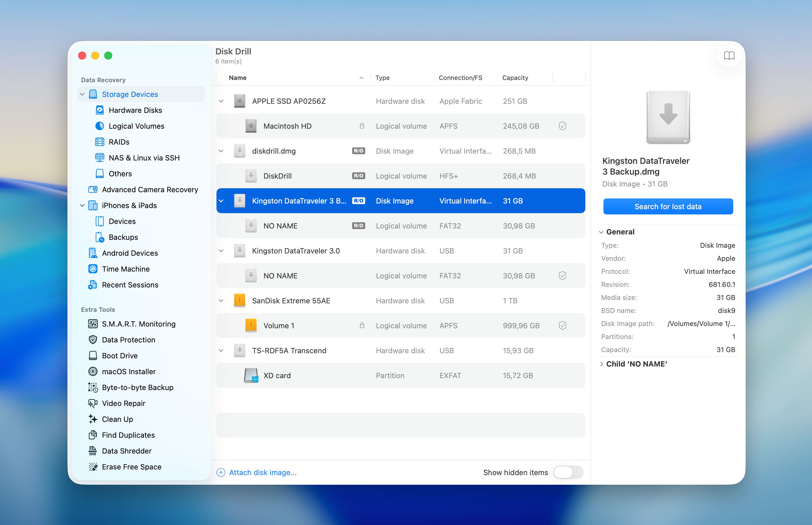Click the macOS Installer icon

(x=93, y=372)
